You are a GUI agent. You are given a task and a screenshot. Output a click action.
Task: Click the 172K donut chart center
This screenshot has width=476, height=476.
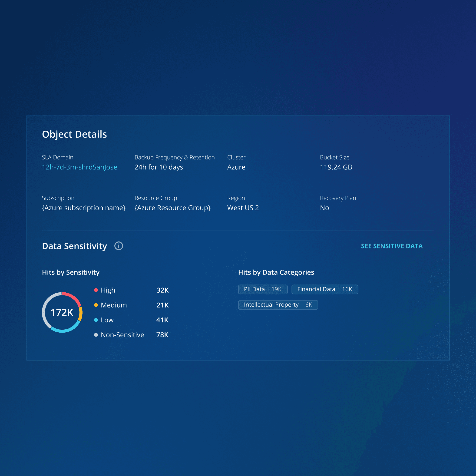[x=62, y=312]
